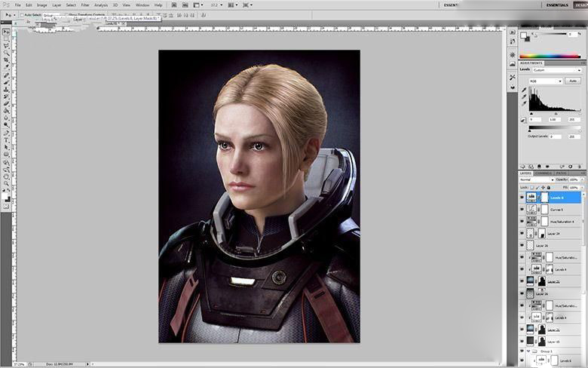Hide the Group 1 folder
The height and width of the screenshot is (368, 588).
coord(522,351)
